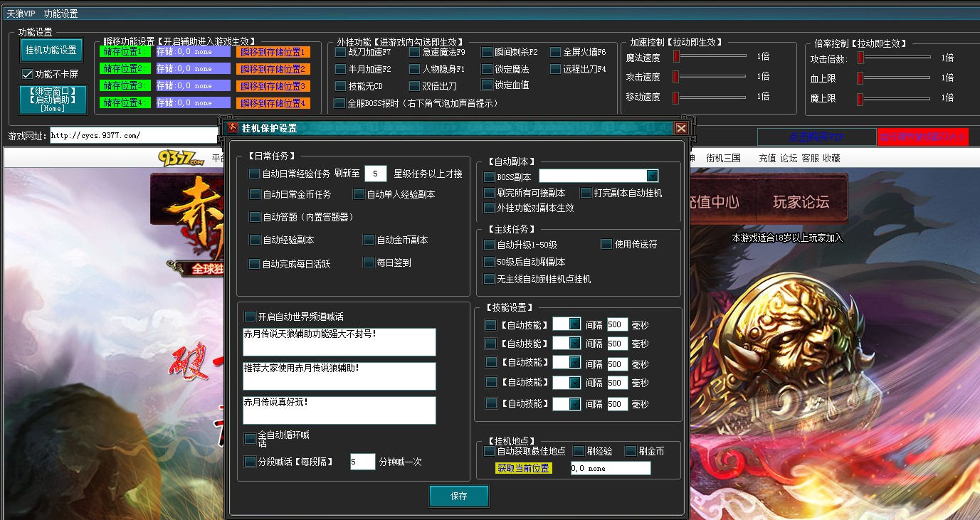Click the 分钟喊一次 interval input field
Viewport: 980px width, 520px height.
tap(362, 462)
